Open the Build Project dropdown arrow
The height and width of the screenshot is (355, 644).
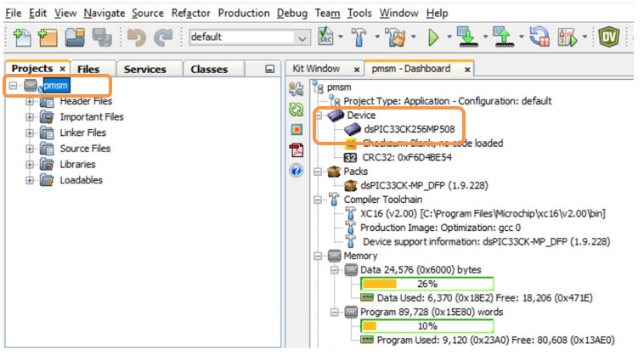(x=377, y=37)
